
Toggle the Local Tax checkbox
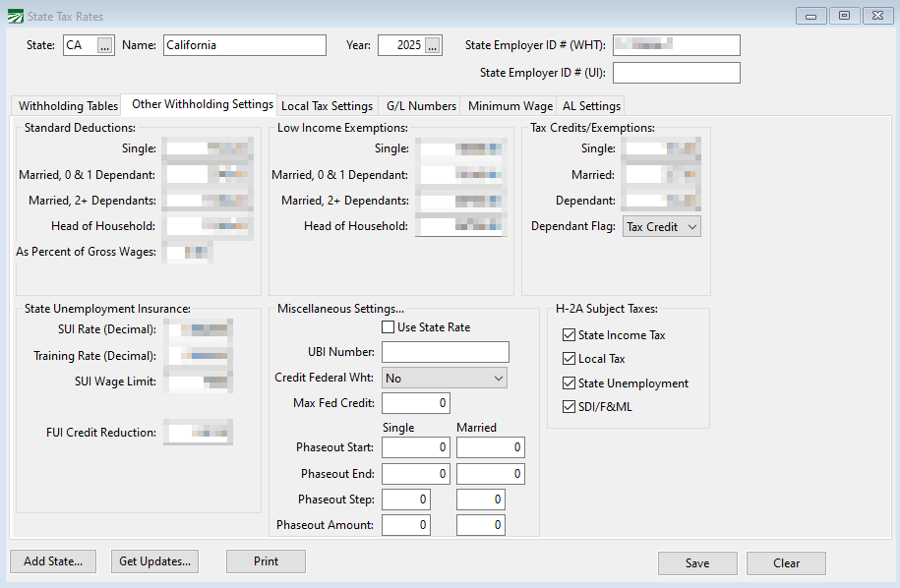click(x=569, y=359)
